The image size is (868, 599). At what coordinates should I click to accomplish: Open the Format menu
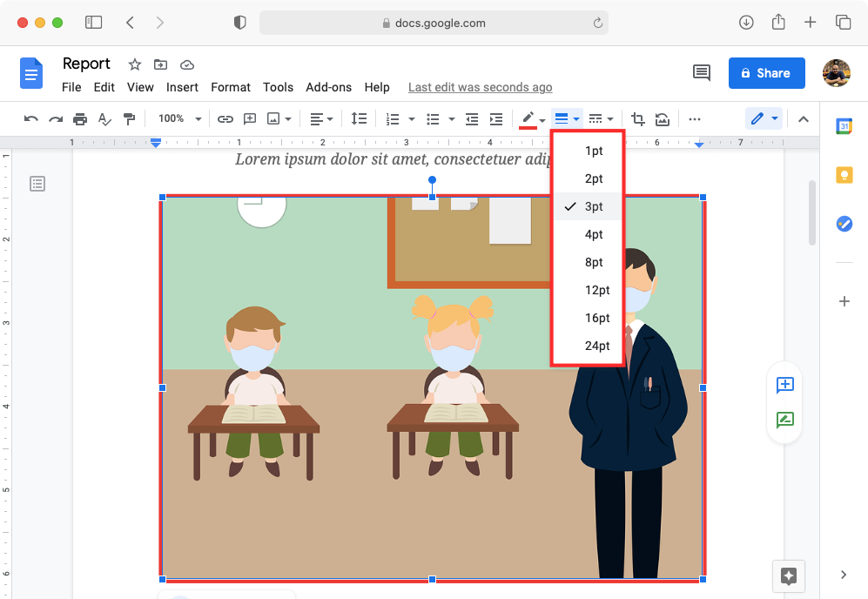tap(230, 87)
